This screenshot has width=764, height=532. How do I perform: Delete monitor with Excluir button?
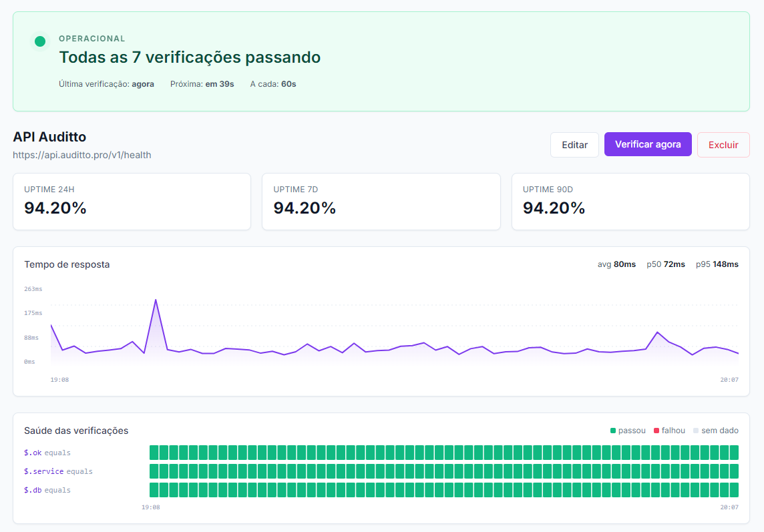(723, 145)
